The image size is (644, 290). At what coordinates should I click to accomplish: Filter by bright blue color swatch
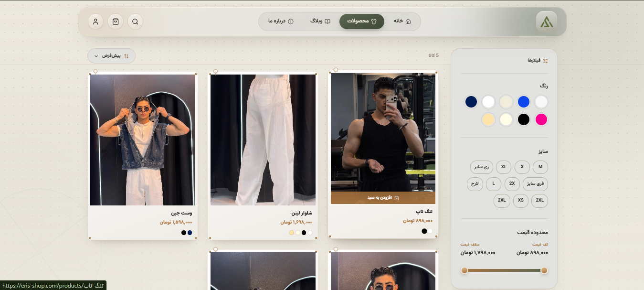[524, 102]
